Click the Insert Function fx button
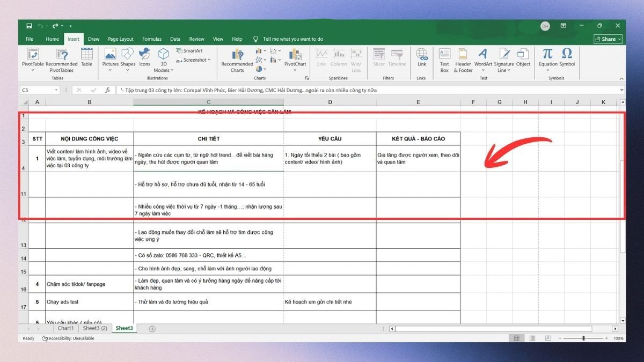The image size is (644, 362). [107, 90]
